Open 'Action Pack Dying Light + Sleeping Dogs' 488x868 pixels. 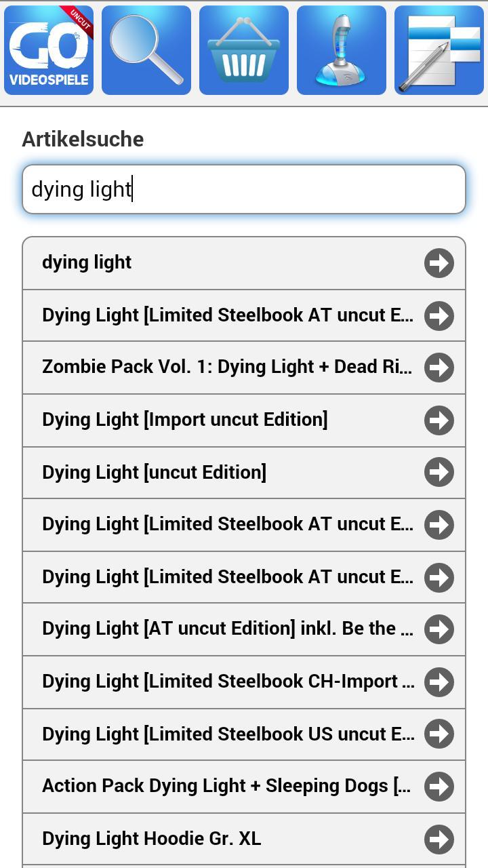(203, 786)
